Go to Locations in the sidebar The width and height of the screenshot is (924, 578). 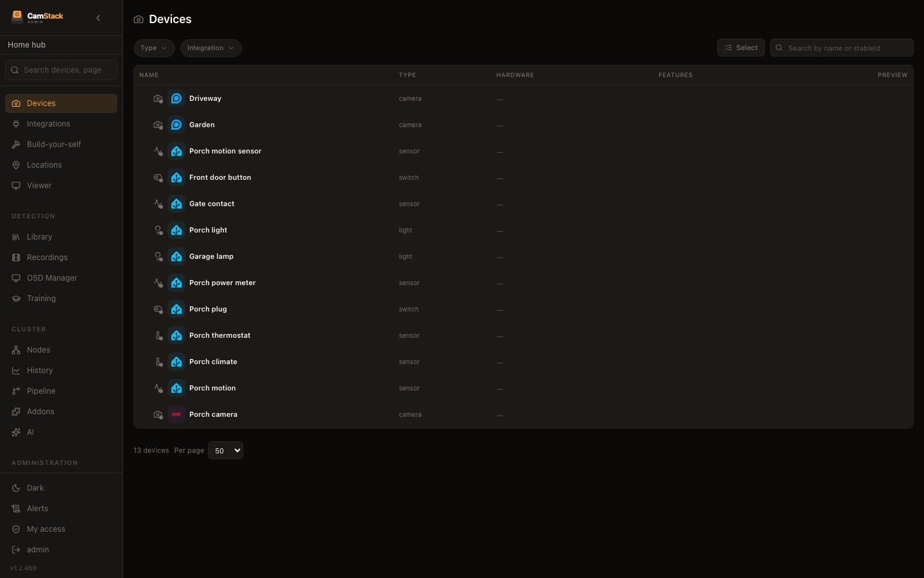click(61, 165)
